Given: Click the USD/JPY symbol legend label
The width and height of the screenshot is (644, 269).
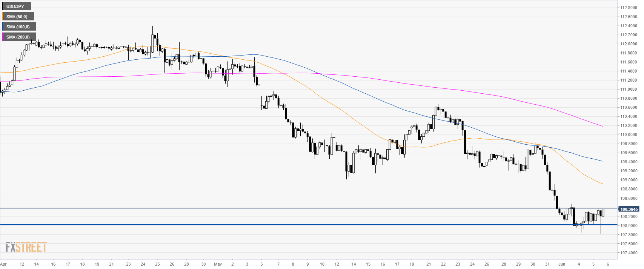Looking at the screenshot, I should tap(15, 6).
